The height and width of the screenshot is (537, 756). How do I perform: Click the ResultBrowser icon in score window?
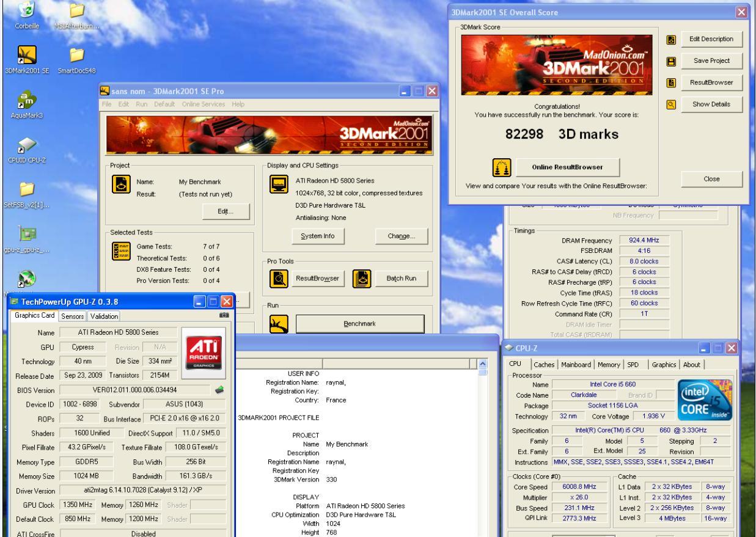671,82
